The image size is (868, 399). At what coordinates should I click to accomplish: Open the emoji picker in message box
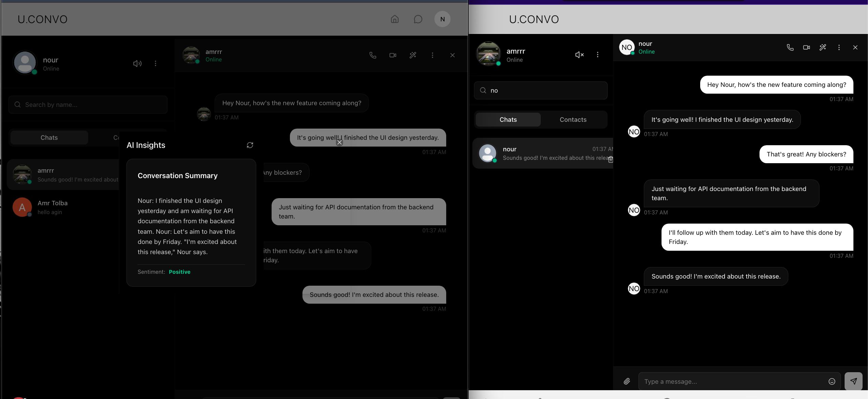[x=832, y=381]
